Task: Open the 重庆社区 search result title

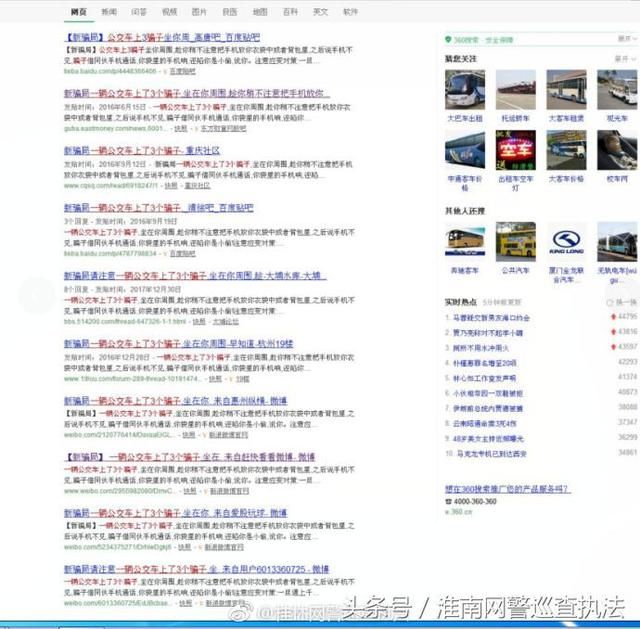Action: 142,151
